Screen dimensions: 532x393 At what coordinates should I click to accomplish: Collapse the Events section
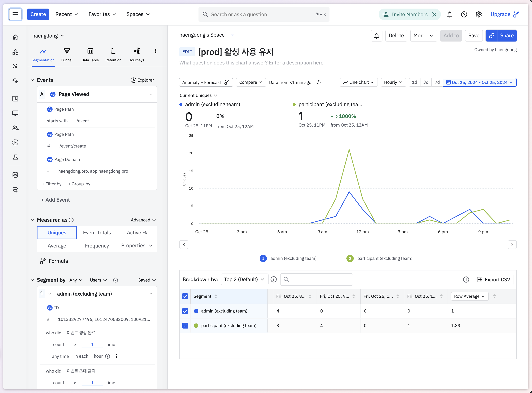(x=32, y=80)
